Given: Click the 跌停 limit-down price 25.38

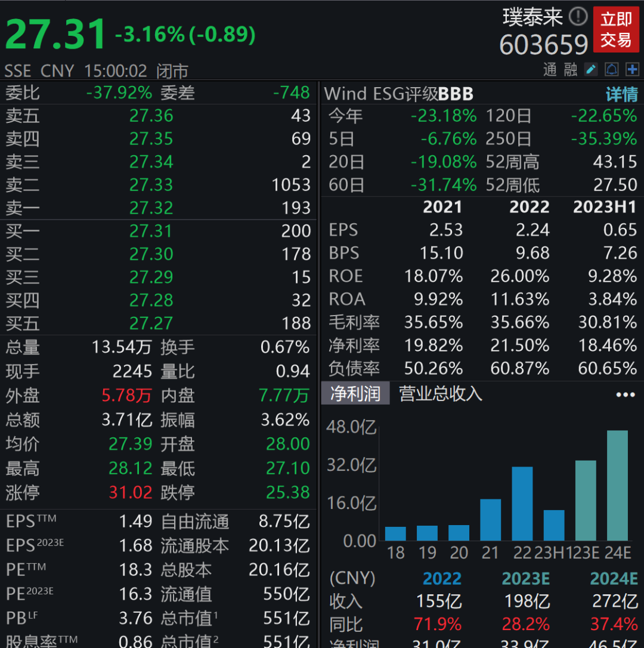Looking at the screenshot, I should click(288, 493).
